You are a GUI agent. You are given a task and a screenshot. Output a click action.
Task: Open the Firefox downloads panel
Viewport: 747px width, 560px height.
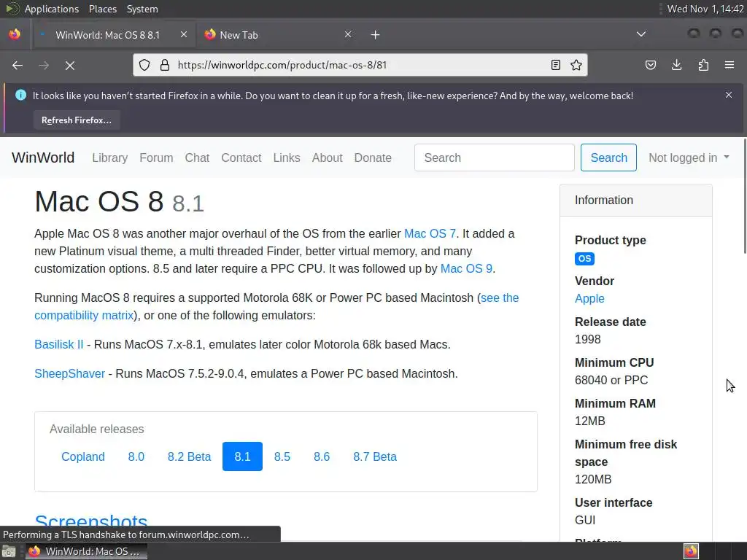[676, 65]
